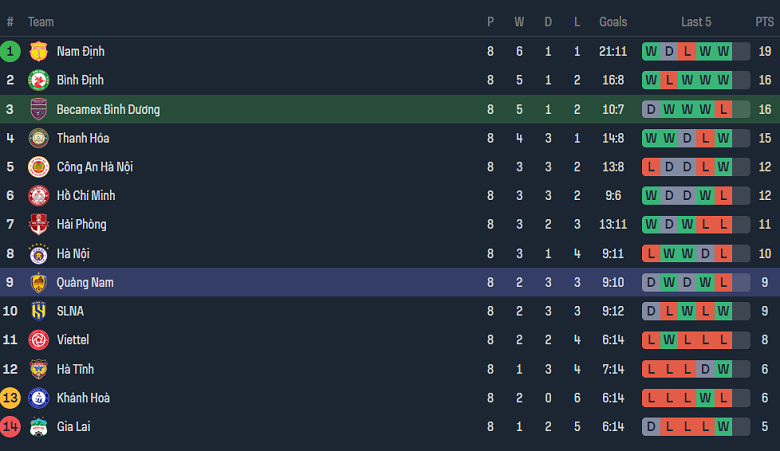Click the Hải Phòng team badge
This screenshot has width=780, height=451.
click(39, 225)
